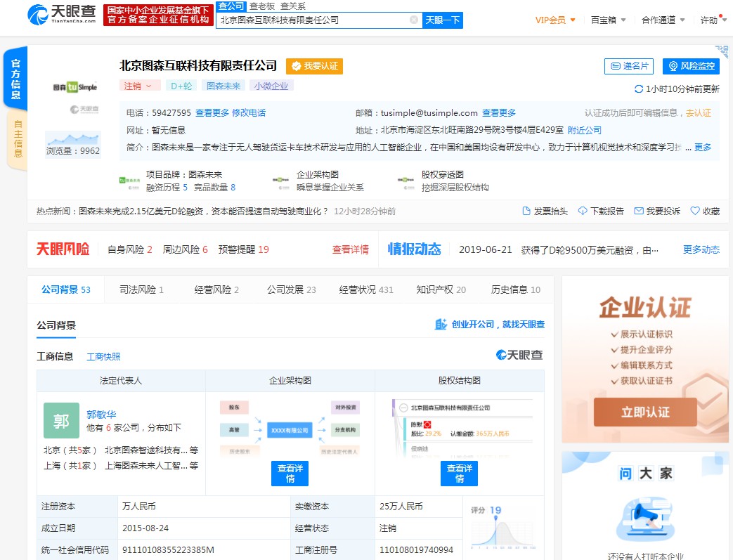Open 北京图森智途科技有 company link
The image size is (733, 560).
point(146,450)
